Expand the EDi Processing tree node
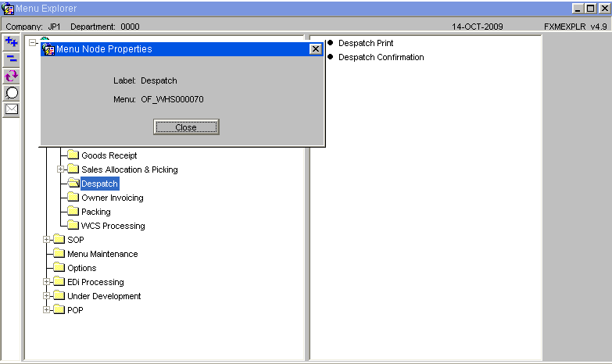Screen dimensions: 612x364 point(46,282)
